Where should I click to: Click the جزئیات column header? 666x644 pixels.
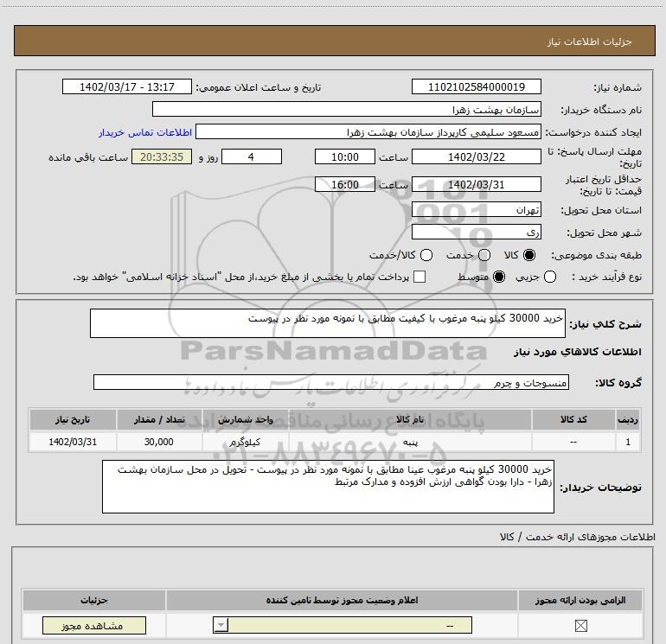94,600
